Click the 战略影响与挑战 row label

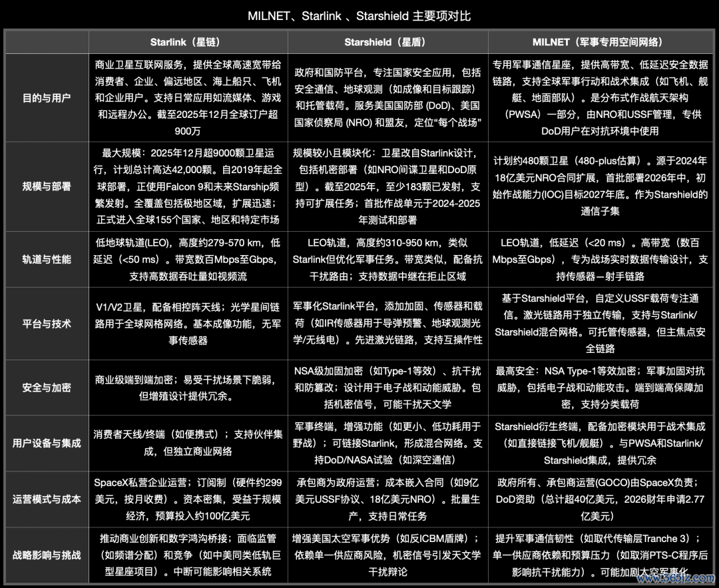(47, 554)
